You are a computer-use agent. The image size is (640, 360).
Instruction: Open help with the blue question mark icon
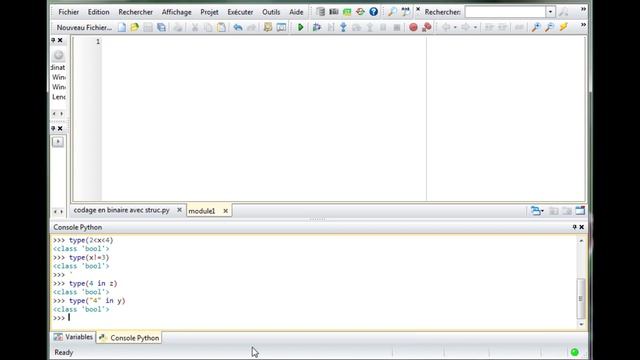tap(373, 12)
